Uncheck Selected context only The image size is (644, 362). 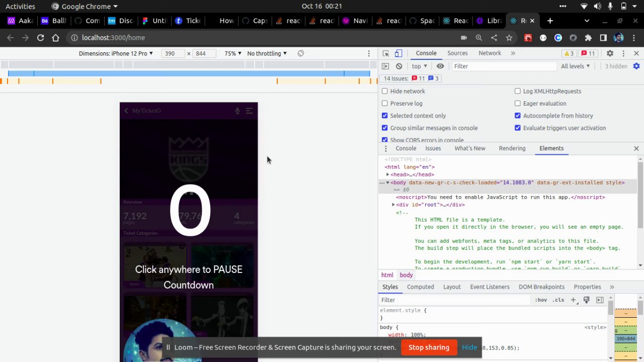385,116
